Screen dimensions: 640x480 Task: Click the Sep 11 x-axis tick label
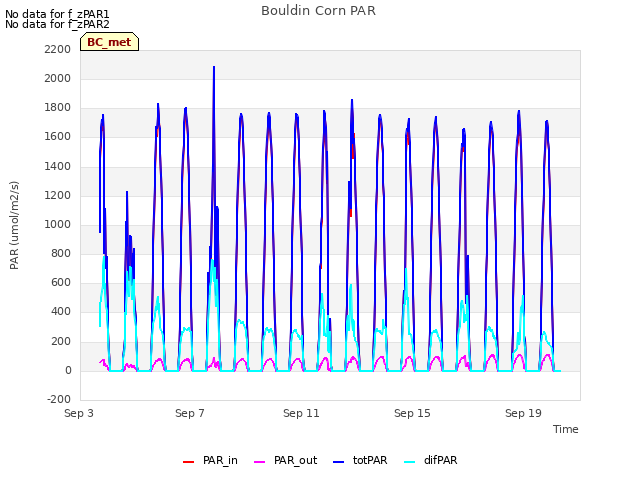point(301,413)
